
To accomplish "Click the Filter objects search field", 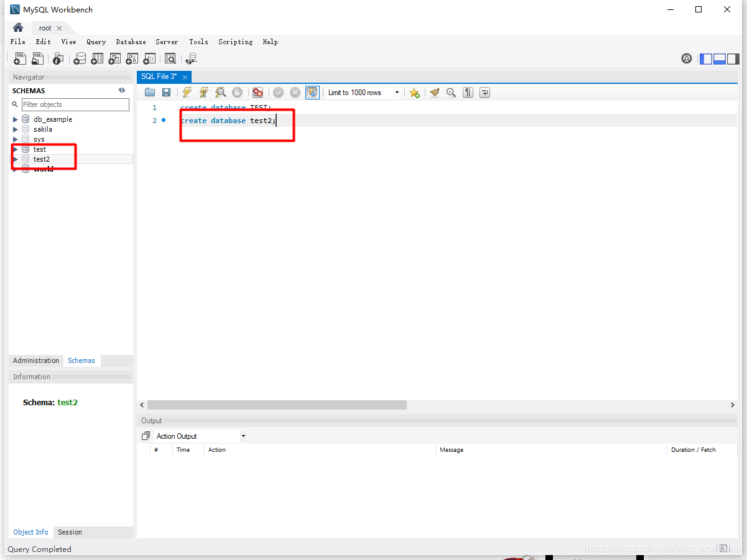I will [75, 104].
